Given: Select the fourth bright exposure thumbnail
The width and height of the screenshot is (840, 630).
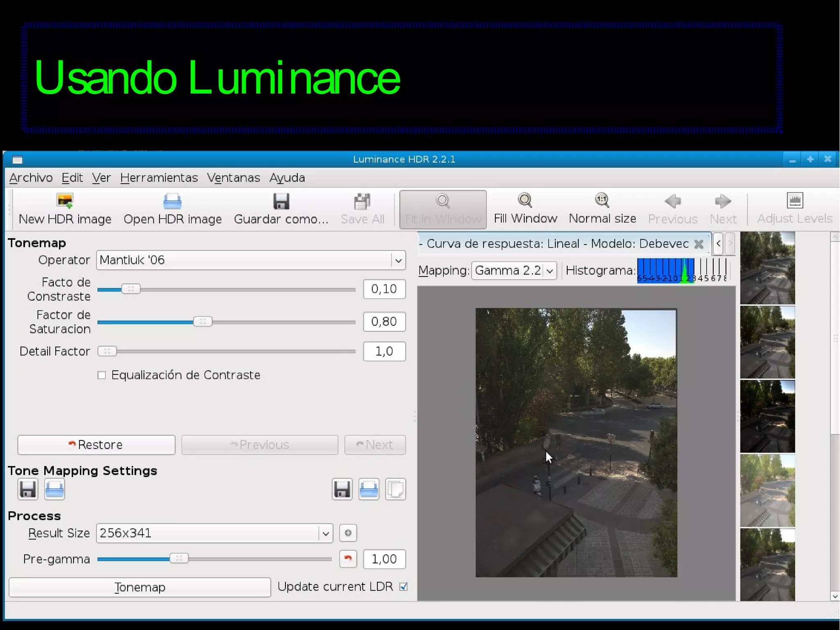Looking at the screenshot, I should (x=767, y=490).
